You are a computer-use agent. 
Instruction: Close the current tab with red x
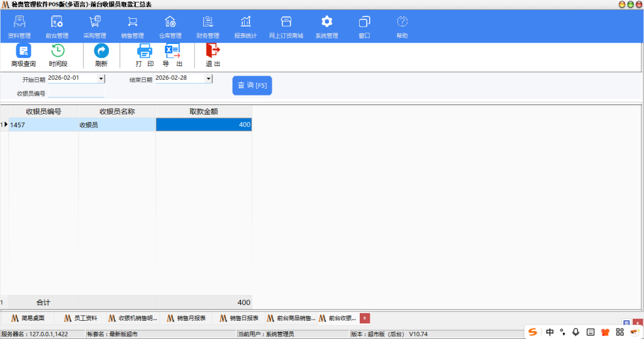365,318
